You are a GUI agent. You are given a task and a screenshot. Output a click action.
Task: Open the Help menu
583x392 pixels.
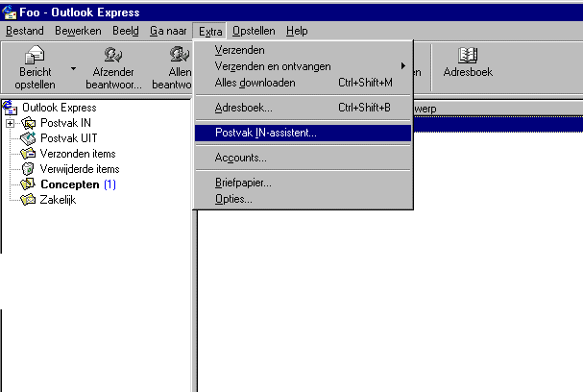pyautogui.click(x=297, y=31)
